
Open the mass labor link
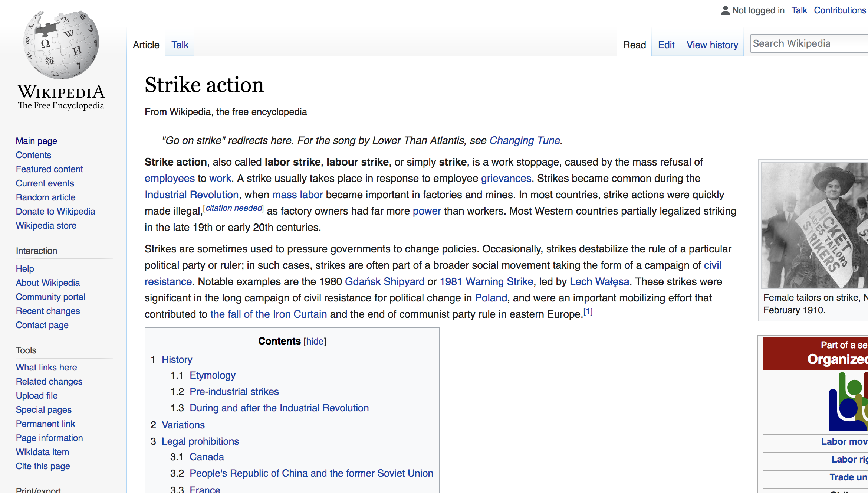pyautogui.click(x=297, y=195)
